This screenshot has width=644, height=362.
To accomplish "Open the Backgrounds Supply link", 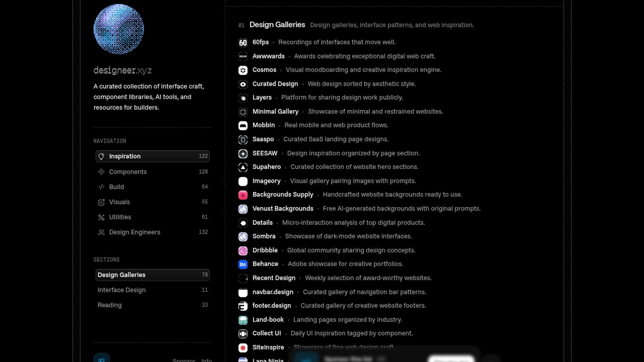I will tap(283, 195).
